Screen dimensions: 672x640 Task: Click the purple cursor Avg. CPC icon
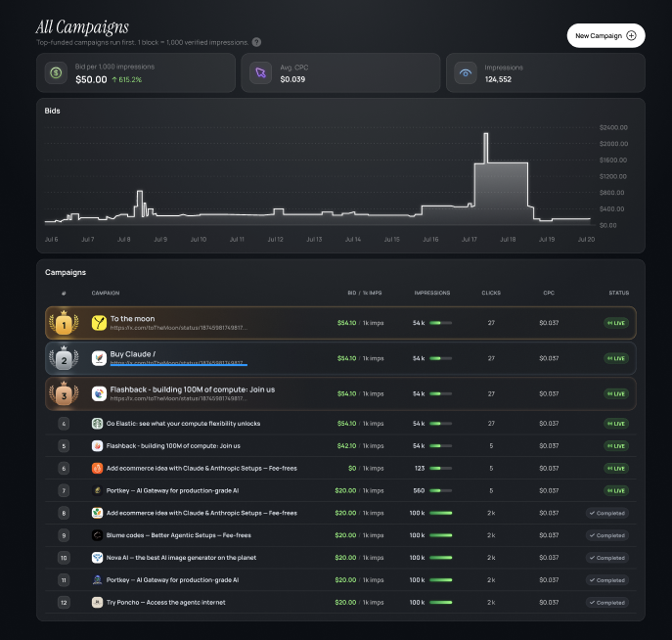tap(260, 72)
